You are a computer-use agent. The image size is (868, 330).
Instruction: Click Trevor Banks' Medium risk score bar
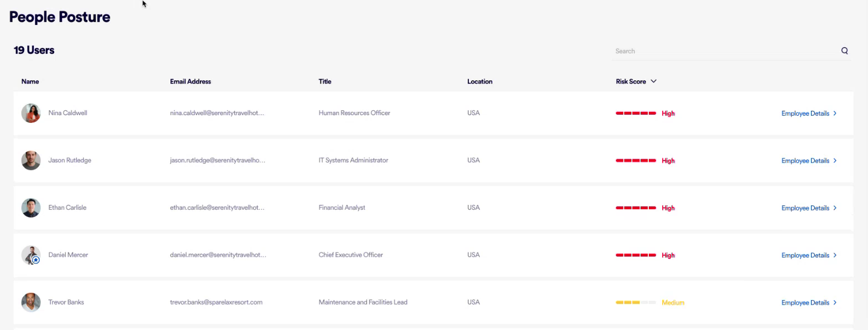[635, 303]
